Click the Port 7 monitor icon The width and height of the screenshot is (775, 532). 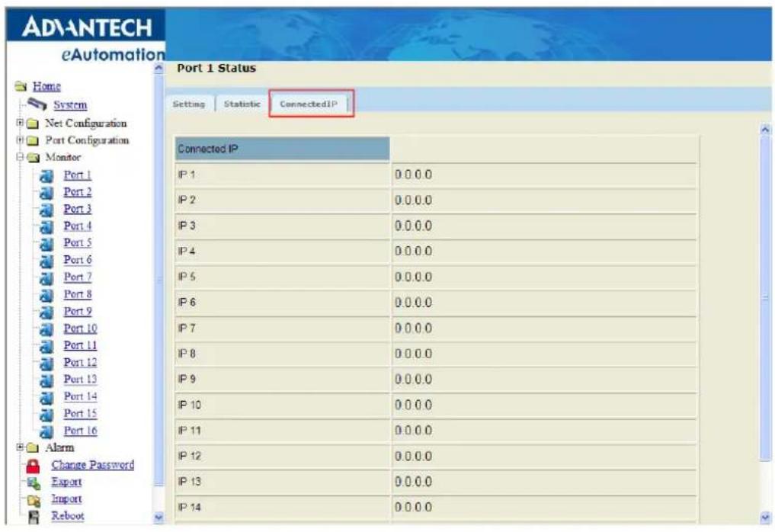pos(46,278)
